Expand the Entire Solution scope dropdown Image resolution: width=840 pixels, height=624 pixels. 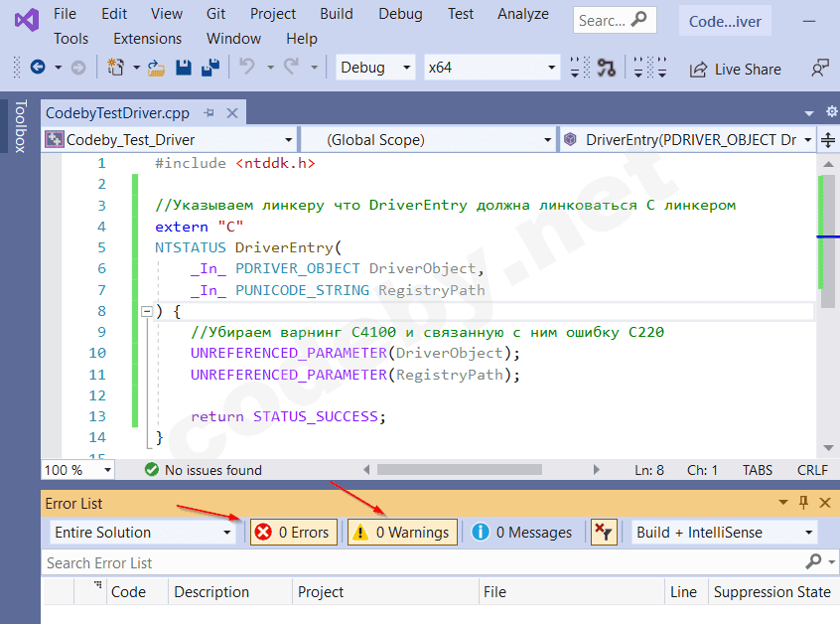(x=143, y=533)
